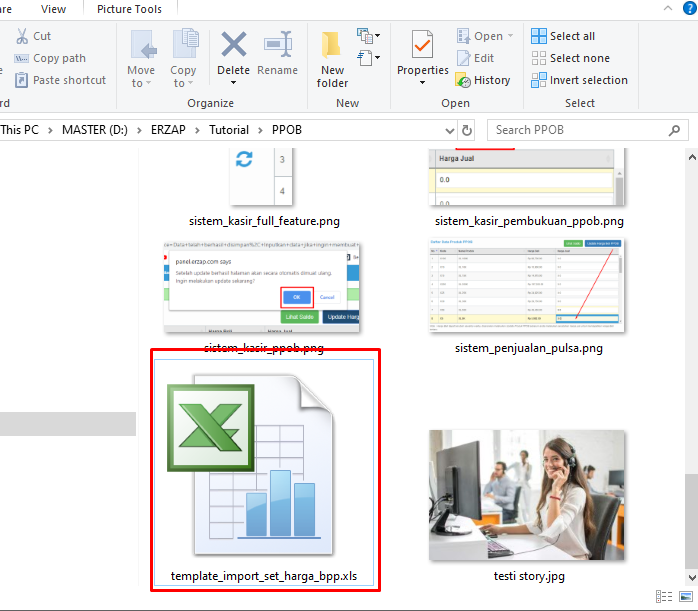Click Invert selection
The image size is (698, 611).
click(580, 80)
